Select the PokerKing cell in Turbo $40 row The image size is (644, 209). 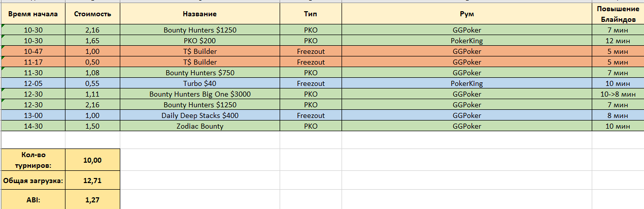pos(466,83)
